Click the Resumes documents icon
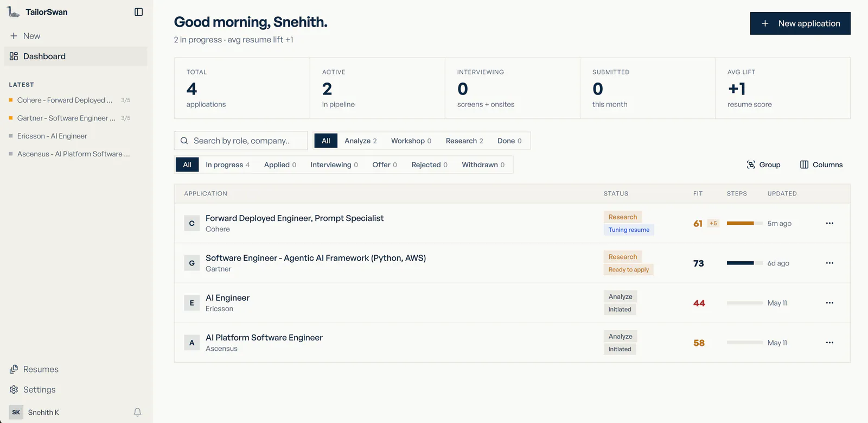The height and width of the screenshot is (423, 868). click(14, 369)
